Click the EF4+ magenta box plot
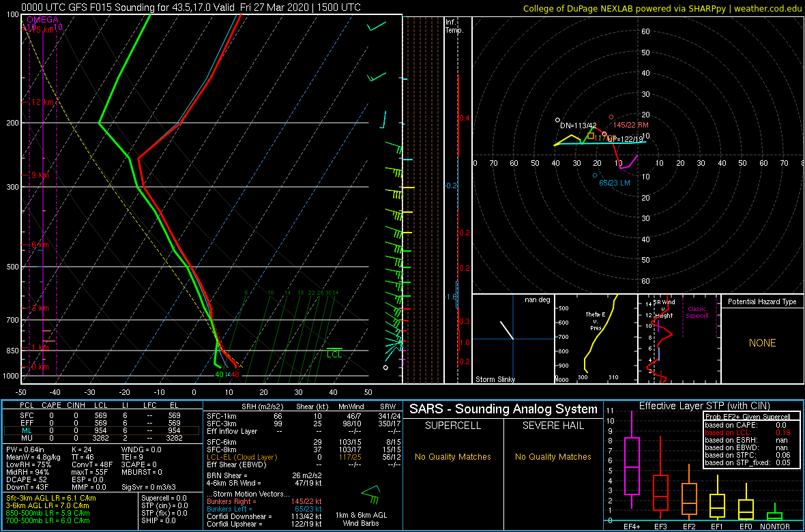The width and height of the screenshot is (805, 532). (632, 467)
